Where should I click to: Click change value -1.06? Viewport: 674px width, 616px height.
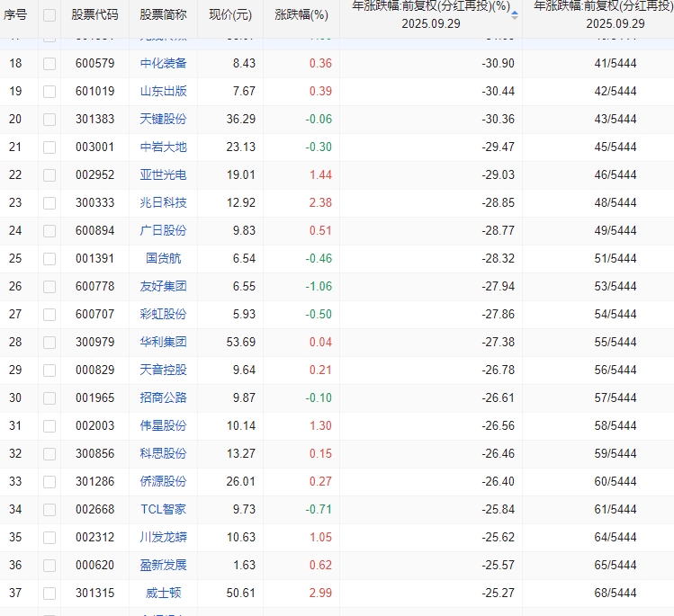[x=319, y=287]
